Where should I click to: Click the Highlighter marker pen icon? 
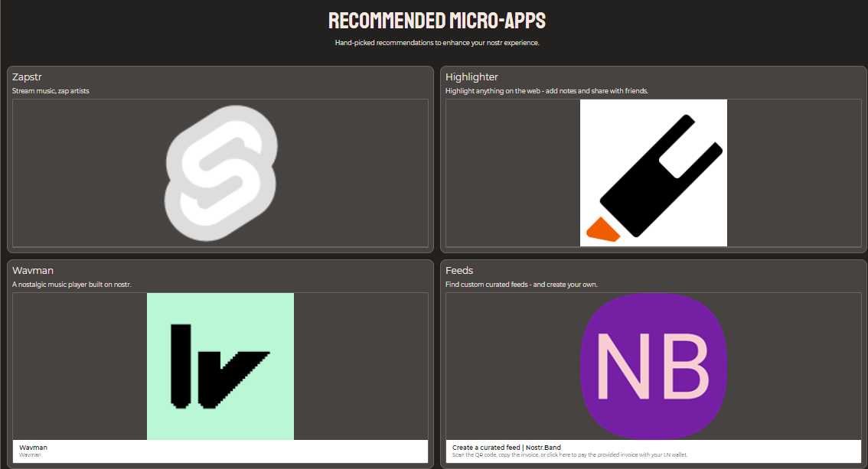(x=653, y=173)
